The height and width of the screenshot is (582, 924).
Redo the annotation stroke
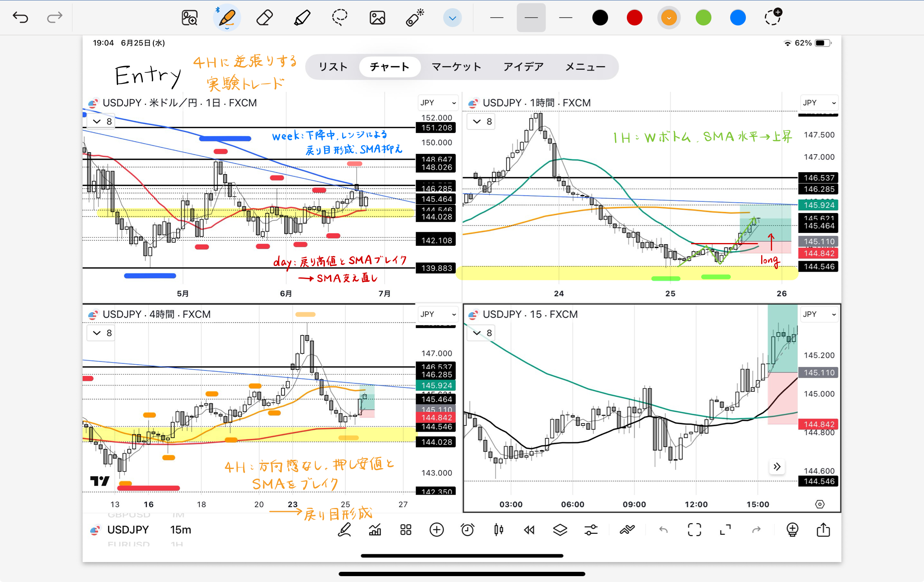point(54,17)
